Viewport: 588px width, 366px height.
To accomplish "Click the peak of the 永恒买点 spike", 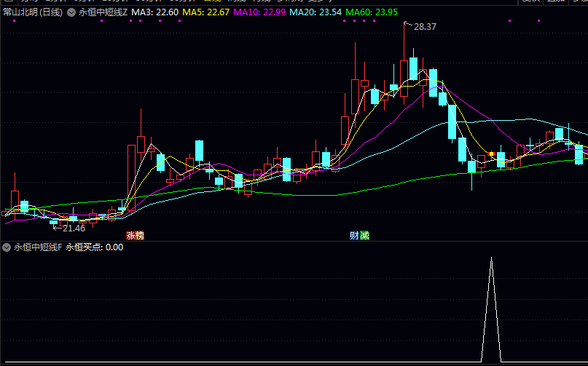I will (491, 258).
